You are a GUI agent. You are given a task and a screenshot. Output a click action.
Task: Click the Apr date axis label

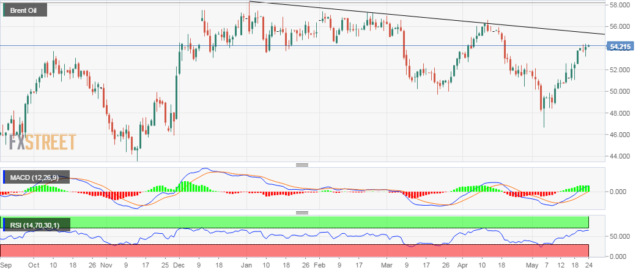coord(462,265)
